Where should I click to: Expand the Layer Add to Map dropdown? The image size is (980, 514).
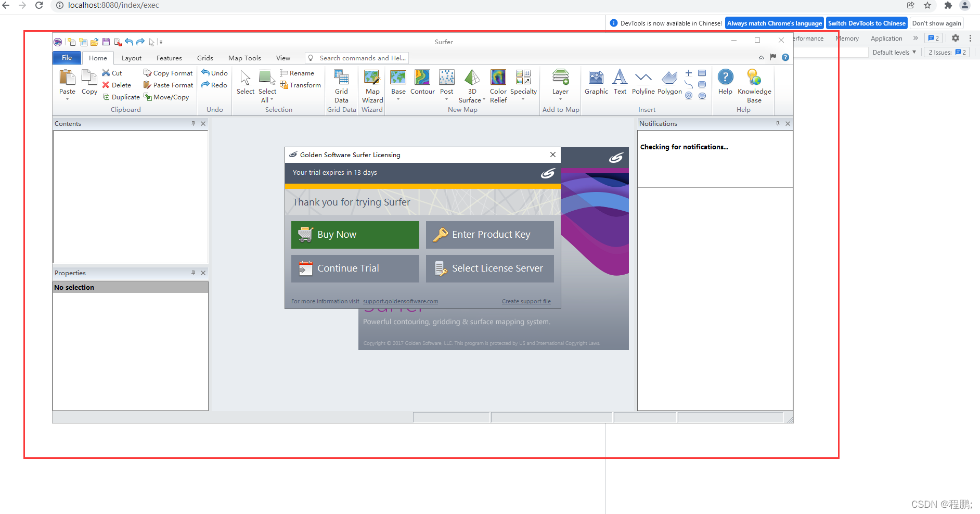560,99
